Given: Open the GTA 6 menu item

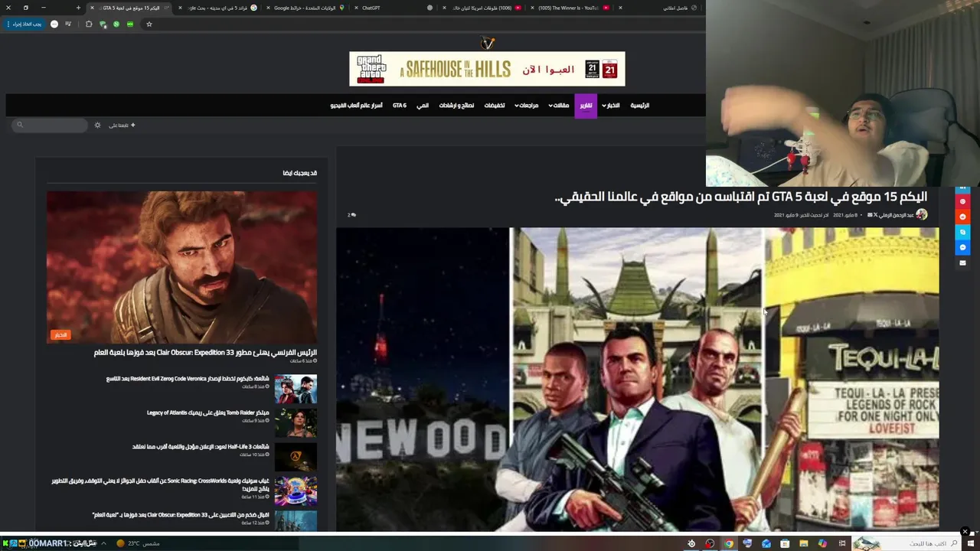Looking at the screenshot, I should coord(400,106).
